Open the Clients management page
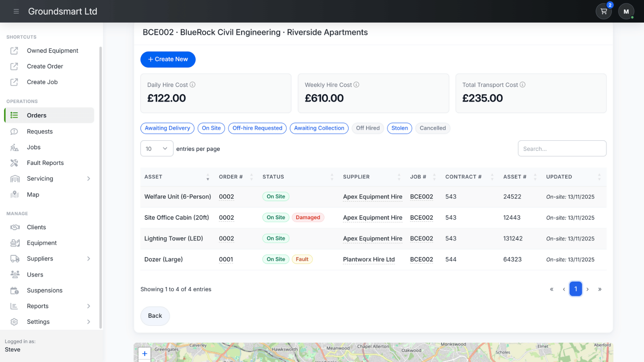Viewport: 644px width, 362px height. point(36,227)
